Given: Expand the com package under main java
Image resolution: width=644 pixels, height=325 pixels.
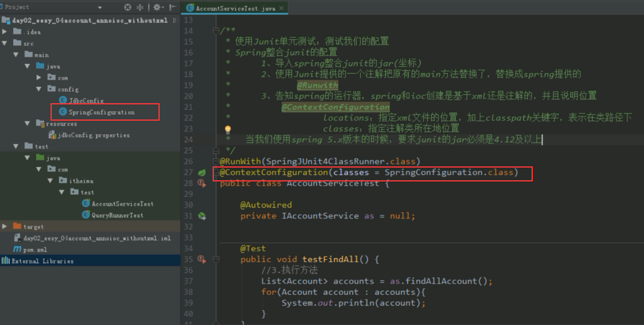Looking at the screenshot, I should point(39,77).
